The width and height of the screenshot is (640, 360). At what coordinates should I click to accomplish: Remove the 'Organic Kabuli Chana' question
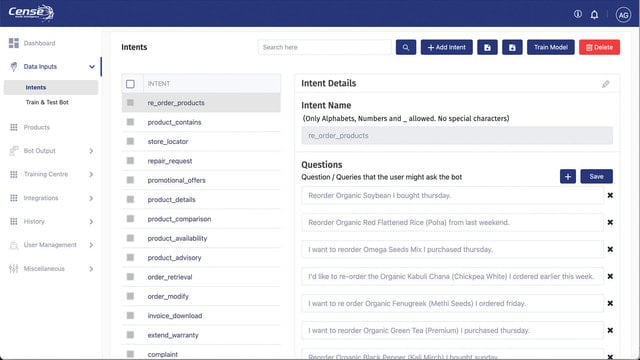click(610, 276)
